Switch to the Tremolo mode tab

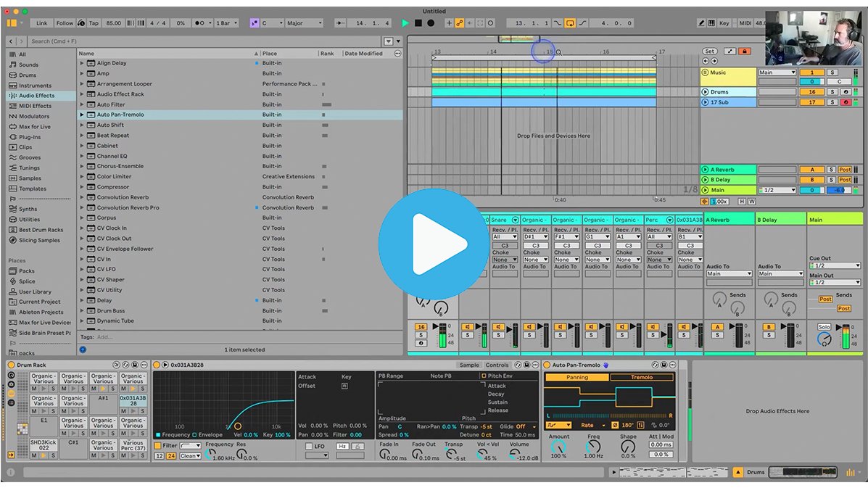point(642,377)
